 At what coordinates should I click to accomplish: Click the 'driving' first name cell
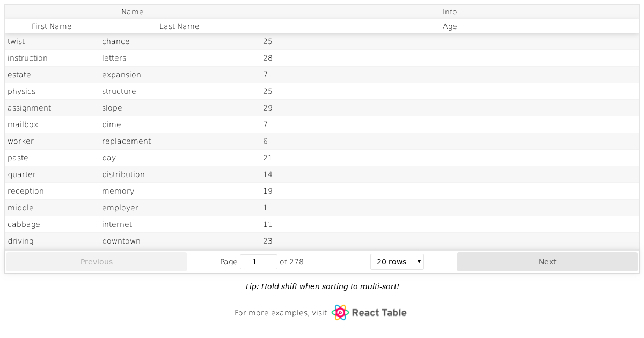(20, 241)
